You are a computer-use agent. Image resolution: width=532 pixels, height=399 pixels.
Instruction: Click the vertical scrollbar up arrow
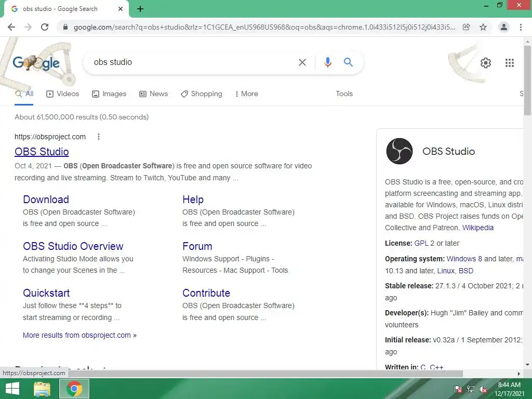coord(527,42)
